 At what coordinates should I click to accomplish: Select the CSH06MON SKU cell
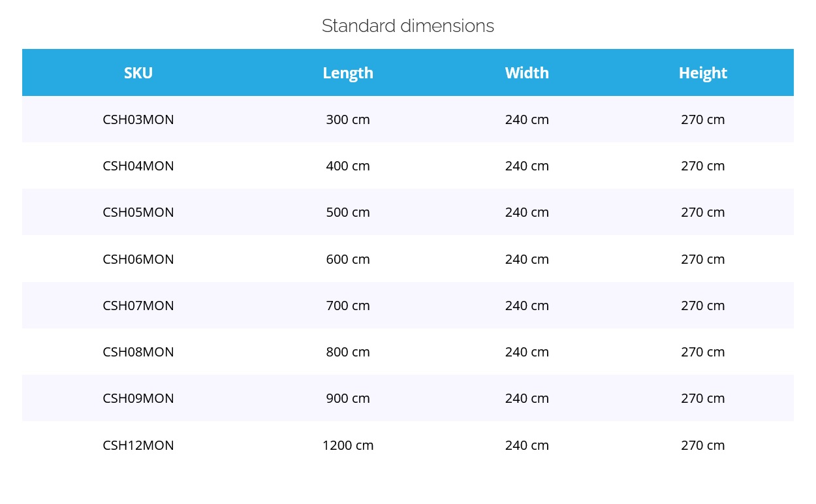(138, 259)
